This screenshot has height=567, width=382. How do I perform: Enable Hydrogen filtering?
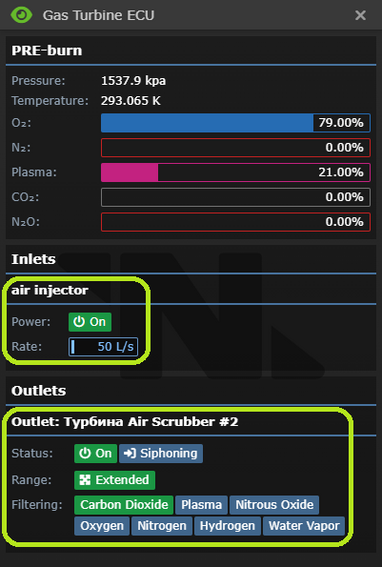228,526
